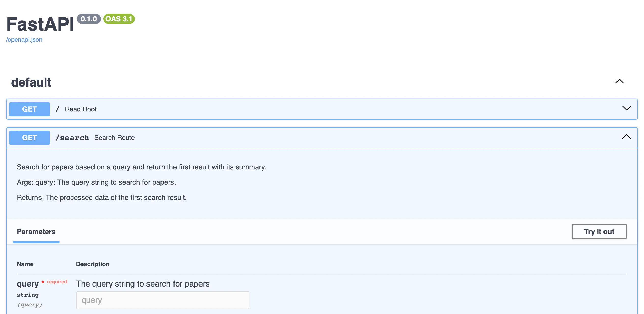The width and height of the screenshot is (644, 314).
Task: Click the /search path text
Action: [72, 138]
